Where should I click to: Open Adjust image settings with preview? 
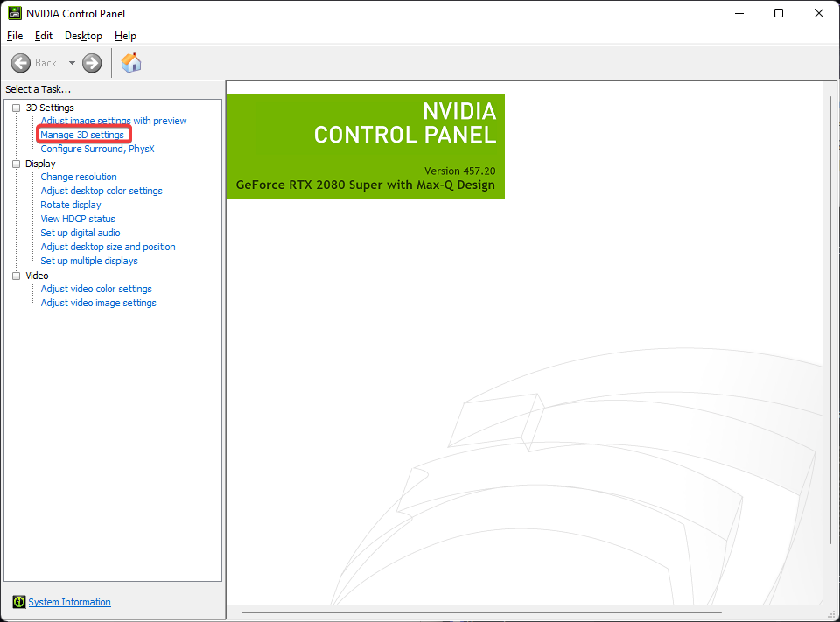click(114, 121)
